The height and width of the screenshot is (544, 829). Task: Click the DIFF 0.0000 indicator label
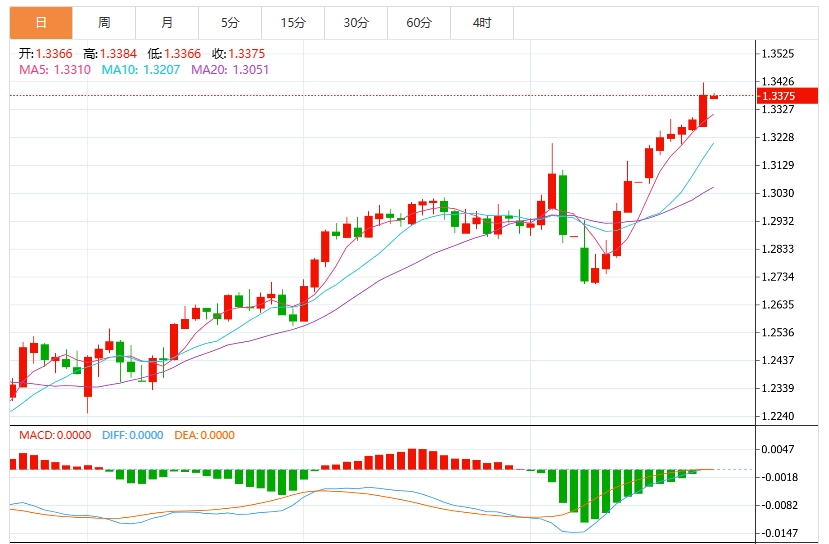(133, 435)
